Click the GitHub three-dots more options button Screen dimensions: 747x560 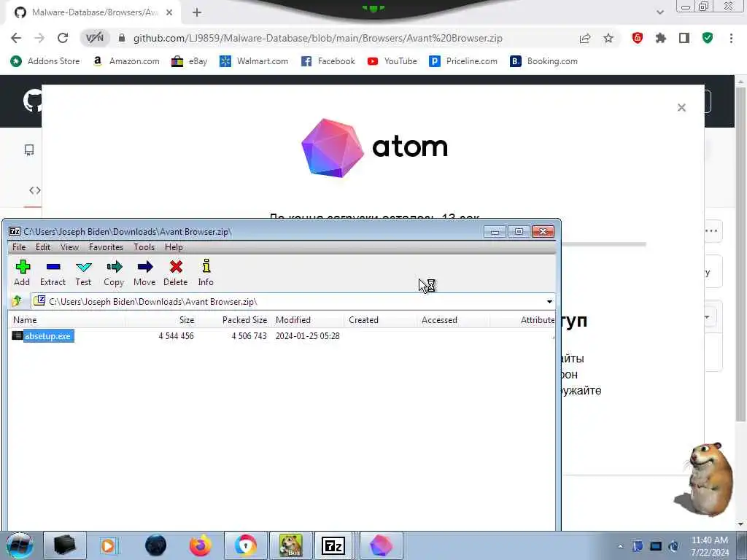711,231
